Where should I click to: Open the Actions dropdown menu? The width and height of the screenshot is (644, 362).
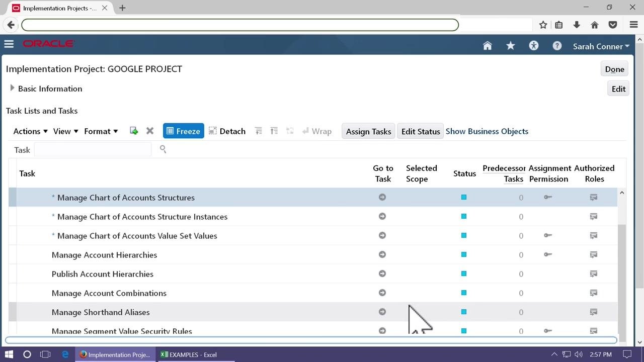tap(31, 131)
